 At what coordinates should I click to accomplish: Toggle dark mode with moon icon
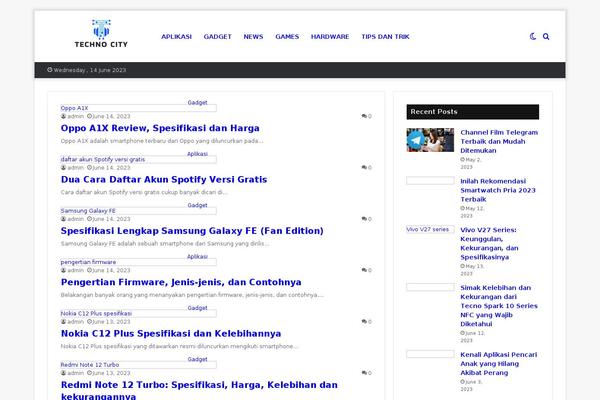(532, 36)
